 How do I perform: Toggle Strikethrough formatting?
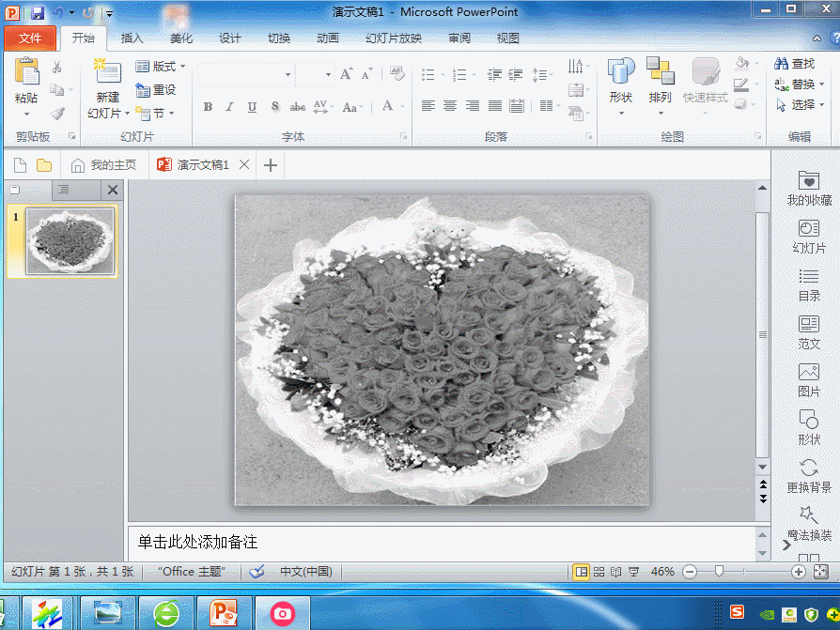pyautogui.click(x=298, y=107)
